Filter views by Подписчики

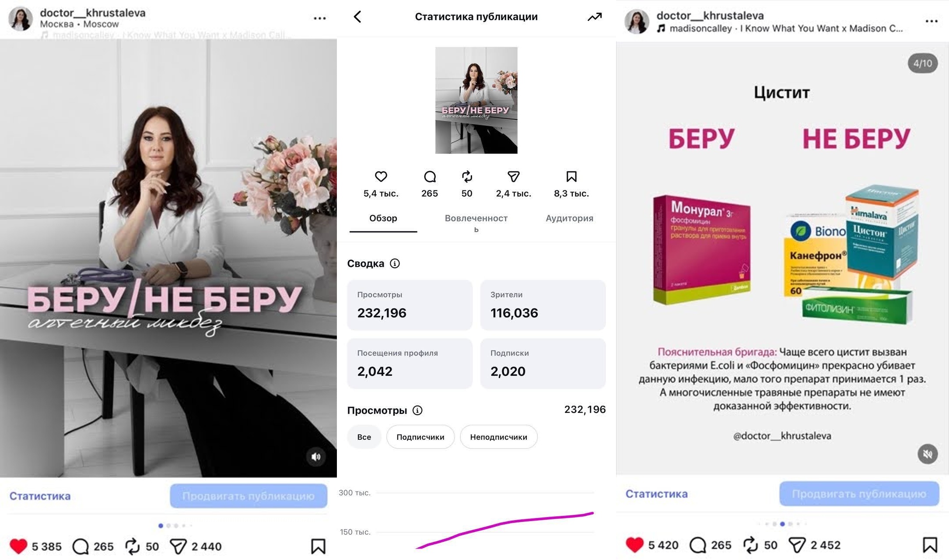point(420,437)
